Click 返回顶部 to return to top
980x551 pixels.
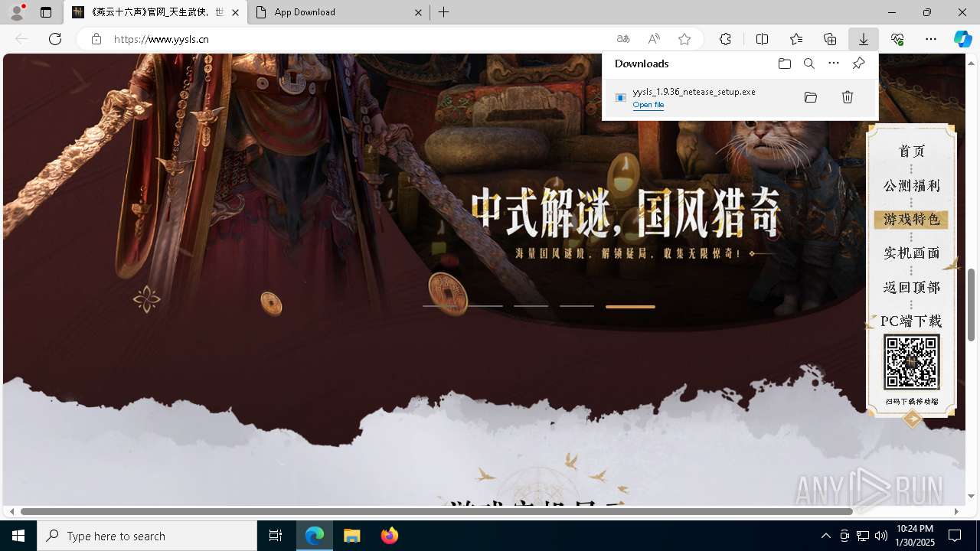[x=912, y=288]
